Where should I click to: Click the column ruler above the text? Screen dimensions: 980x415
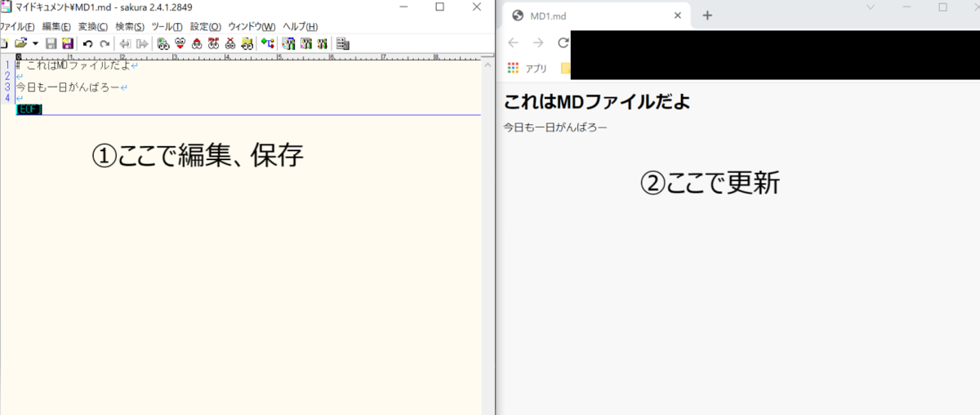click(248, 56)
